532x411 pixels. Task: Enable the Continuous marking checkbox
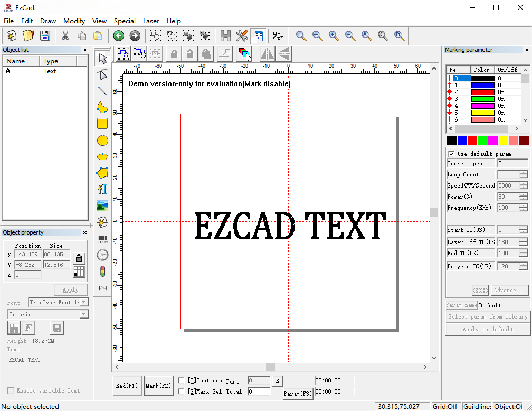tap(181, 380)
